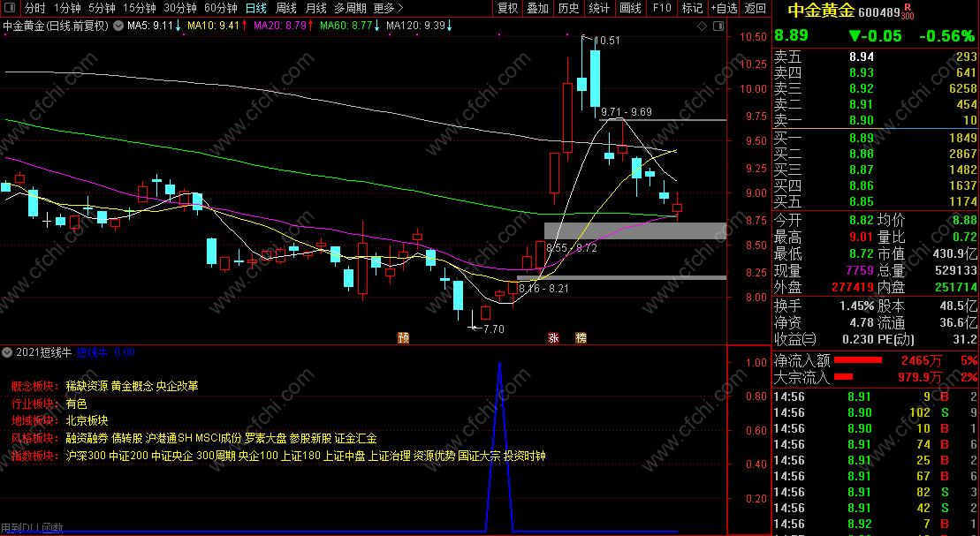
Task: Click the 标记 mark button
Action: point(692,8)
